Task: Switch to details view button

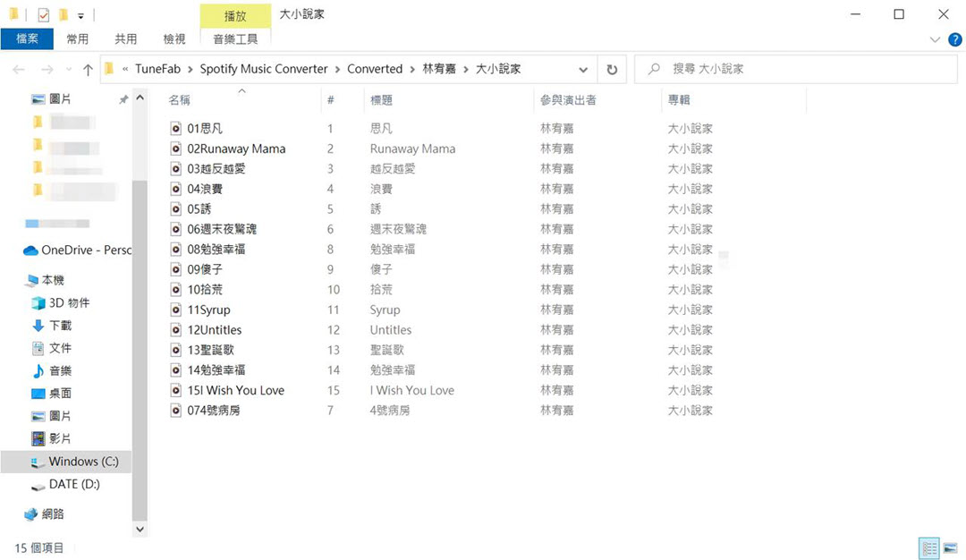Action: (x=929, y=547)
